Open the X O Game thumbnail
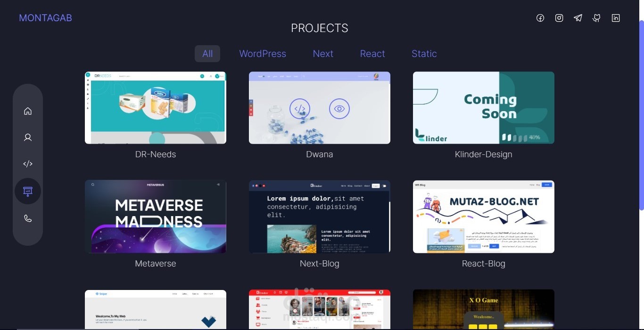The height and width of the screenshot is (330, 644). pos(484,309)
